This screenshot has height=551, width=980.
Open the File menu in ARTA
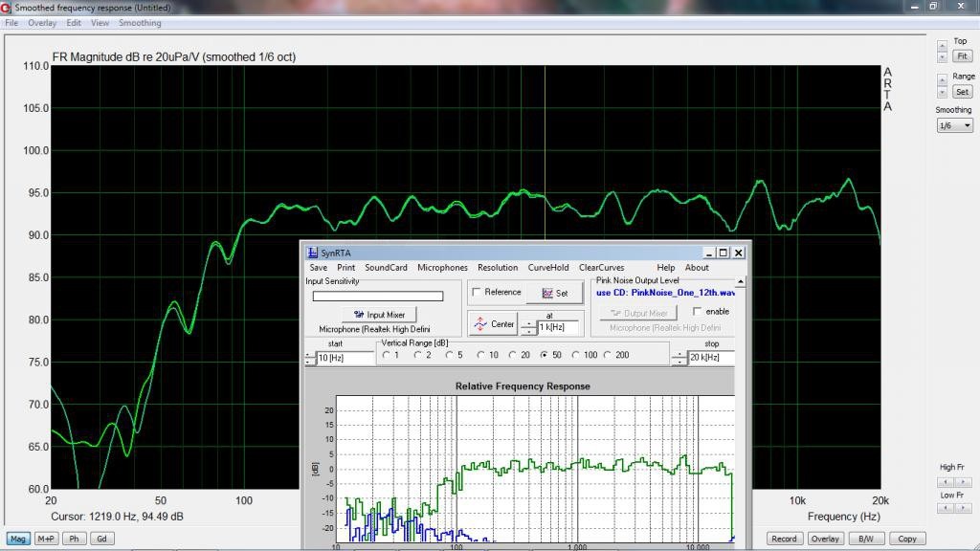(x=11, y=23)
